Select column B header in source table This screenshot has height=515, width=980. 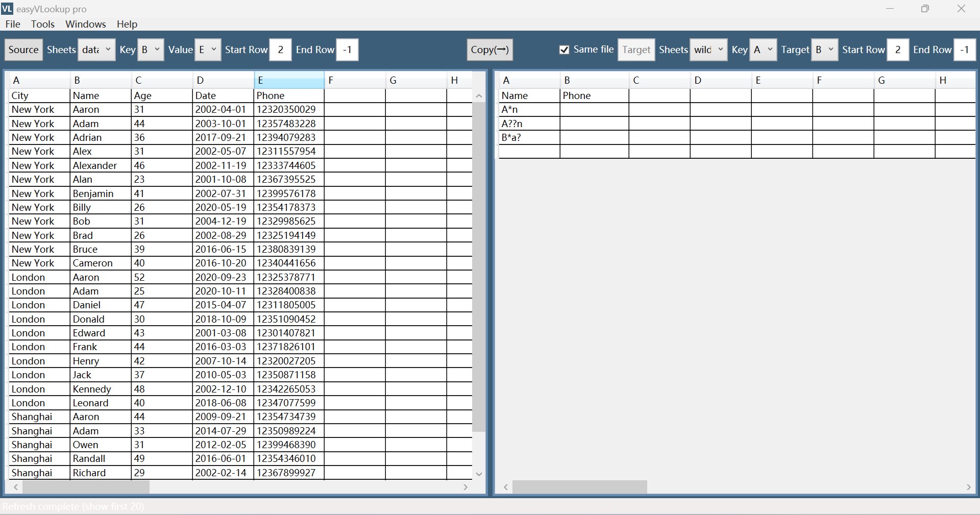[100, 80]
